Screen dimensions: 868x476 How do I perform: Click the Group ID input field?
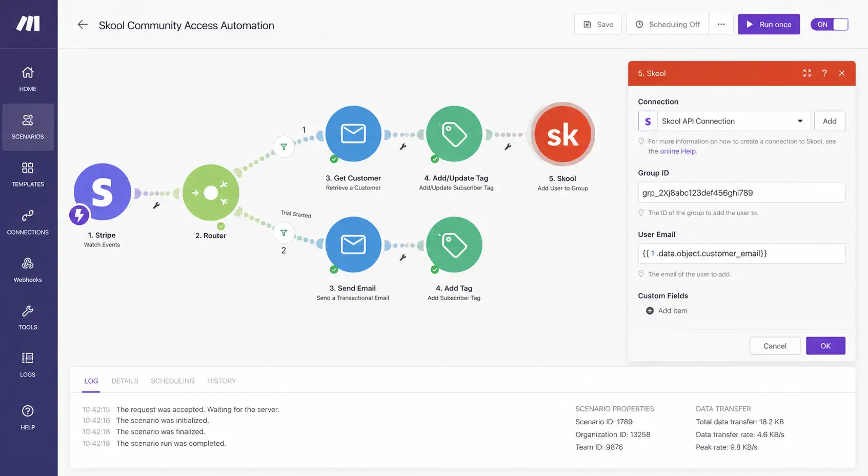coord(741,193)
